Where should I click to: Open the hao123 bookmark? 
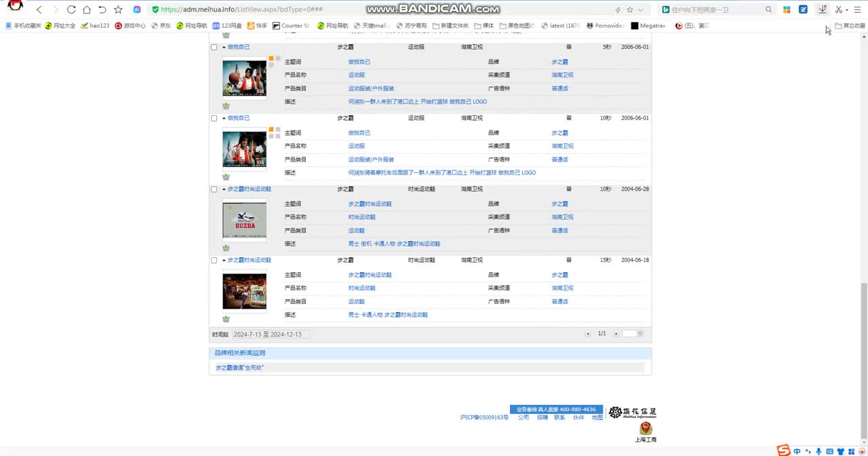pos(95,26)
